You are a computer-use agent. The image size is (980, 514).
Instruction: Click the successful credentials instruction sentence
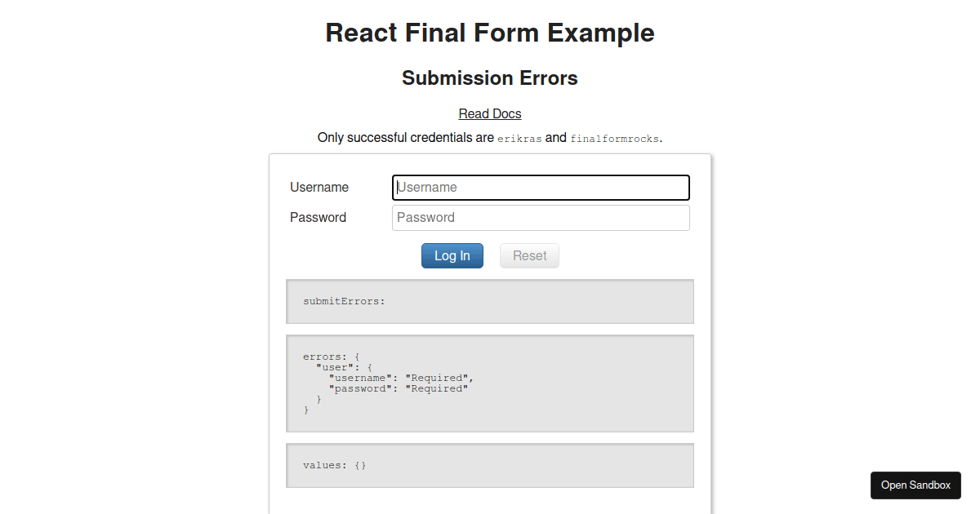(489, 137)
